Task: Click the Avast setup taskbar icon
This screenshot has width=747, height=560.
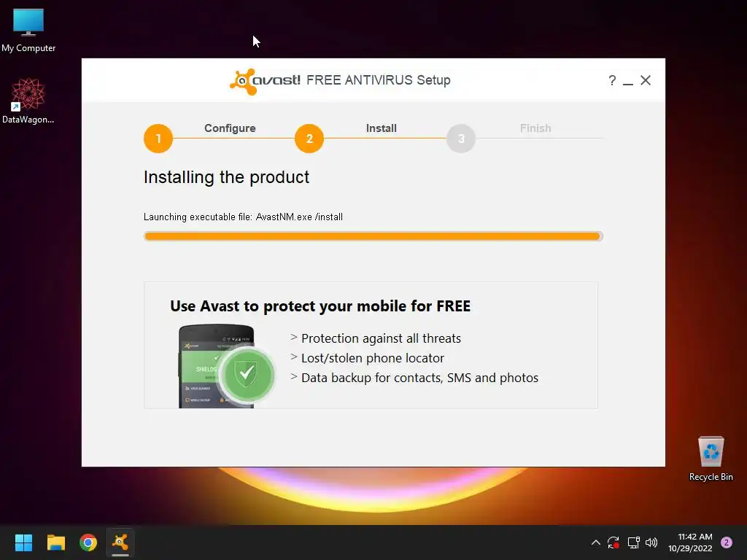Action: point(120,542)
